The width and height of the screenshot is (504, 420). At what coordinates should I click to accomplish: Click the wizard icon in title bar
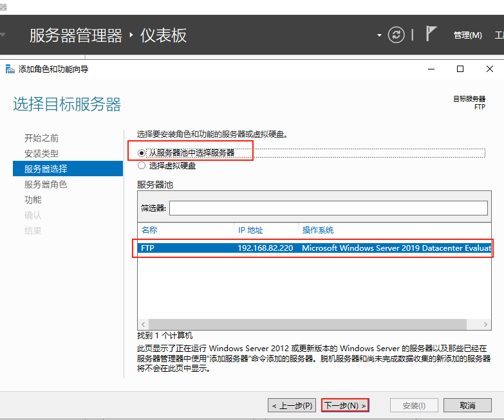(x=10, y=69)
